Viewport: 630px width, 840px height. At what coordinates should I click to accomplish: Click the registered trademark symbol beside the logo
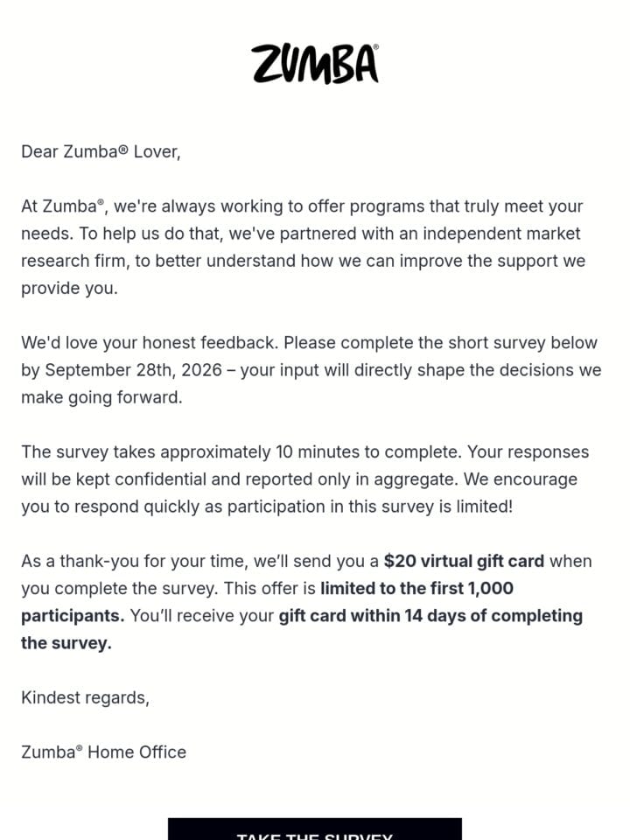(375, 47)
